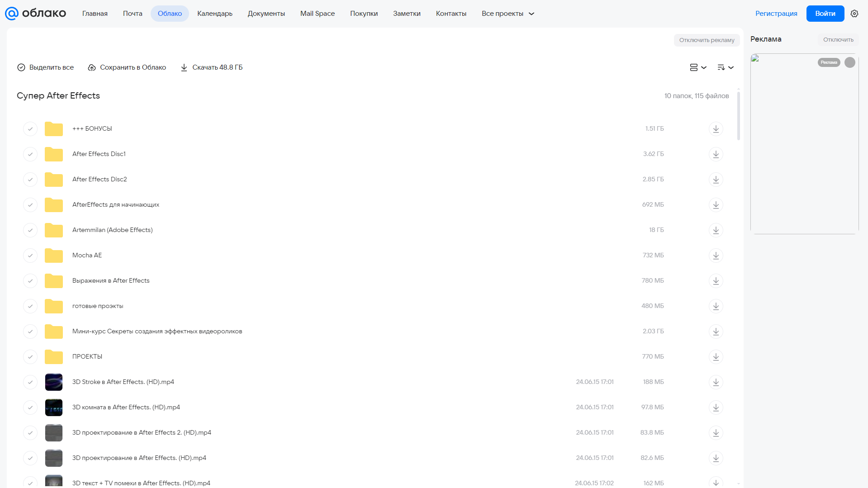
Task: Open the ПРОЕКТЫ folder icon
Action: 54,357
